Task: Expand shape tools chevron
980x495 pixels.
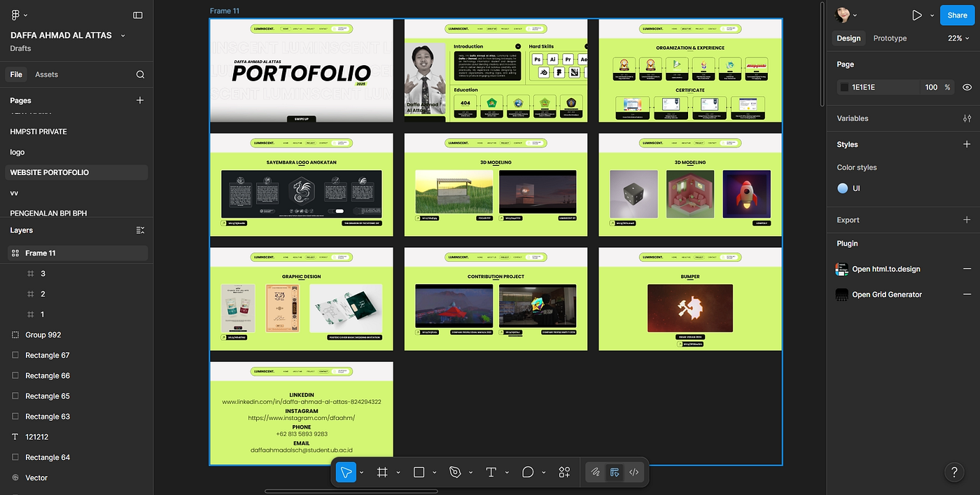Action: click(434, 473)
